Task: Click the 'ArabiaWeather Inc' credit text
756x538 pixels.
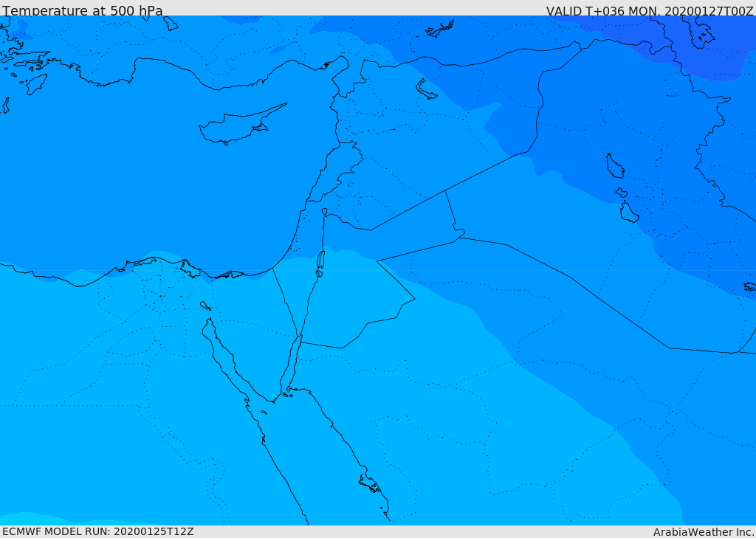Action: tap(704, 532)
